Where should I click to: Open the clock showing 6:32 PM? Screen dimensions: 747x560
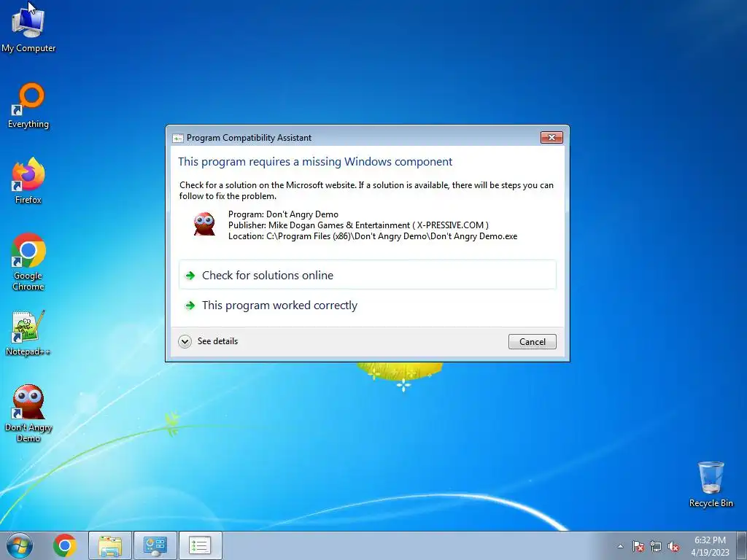pyautogui.click(x=710, y=540)
